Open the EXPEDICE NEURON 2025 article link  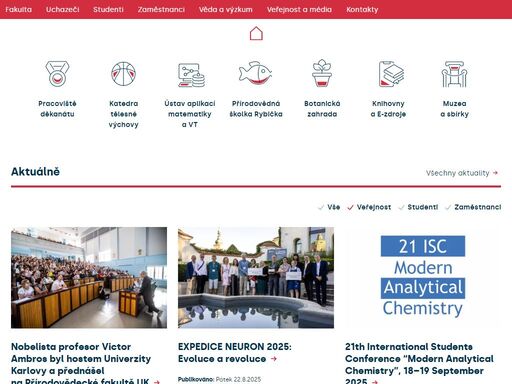(x=235, y=353)
